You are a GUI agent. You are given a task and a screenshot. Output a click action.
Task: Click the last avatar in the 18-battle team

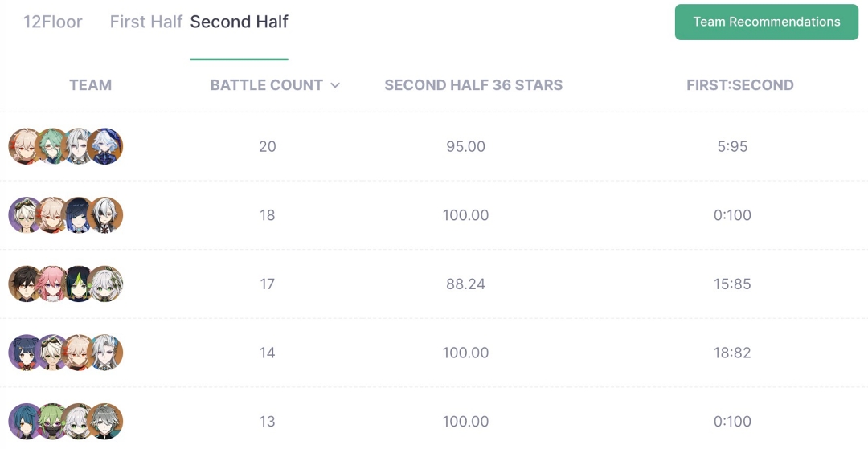(x=105, y=215)
